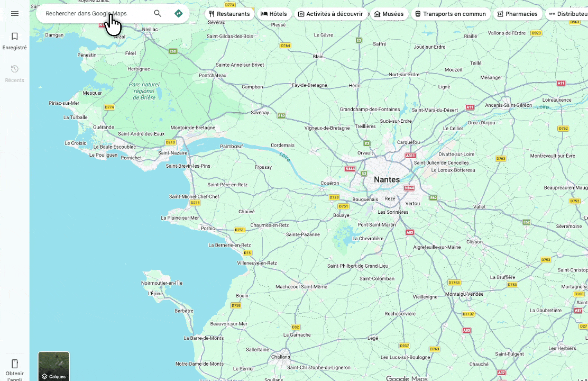Click the Challans town label
Viewport: 588px width, 381px height.
click(x=280, y=357)
